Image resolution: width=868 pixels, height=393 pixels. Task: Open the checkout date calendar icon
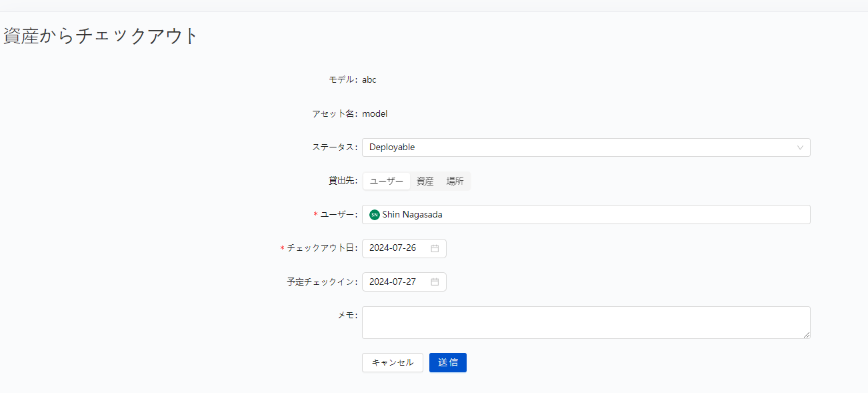click(x=435, y=248)
